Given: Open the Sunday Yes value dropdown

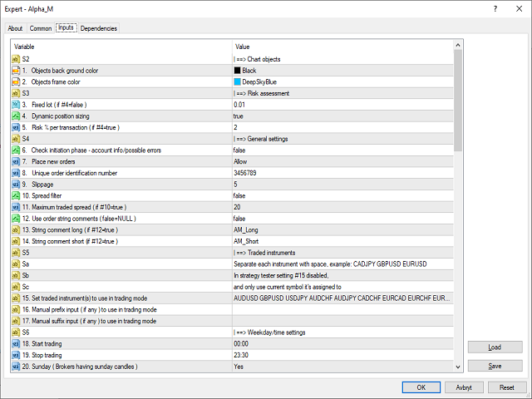Looking at the screenshot, I should coord(342,366).
